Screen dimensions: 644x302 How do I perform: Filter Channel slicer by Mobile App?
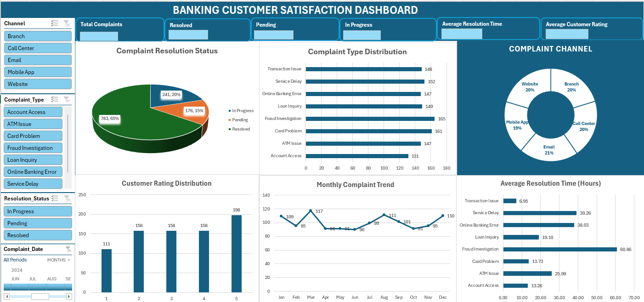pos(38,72)
